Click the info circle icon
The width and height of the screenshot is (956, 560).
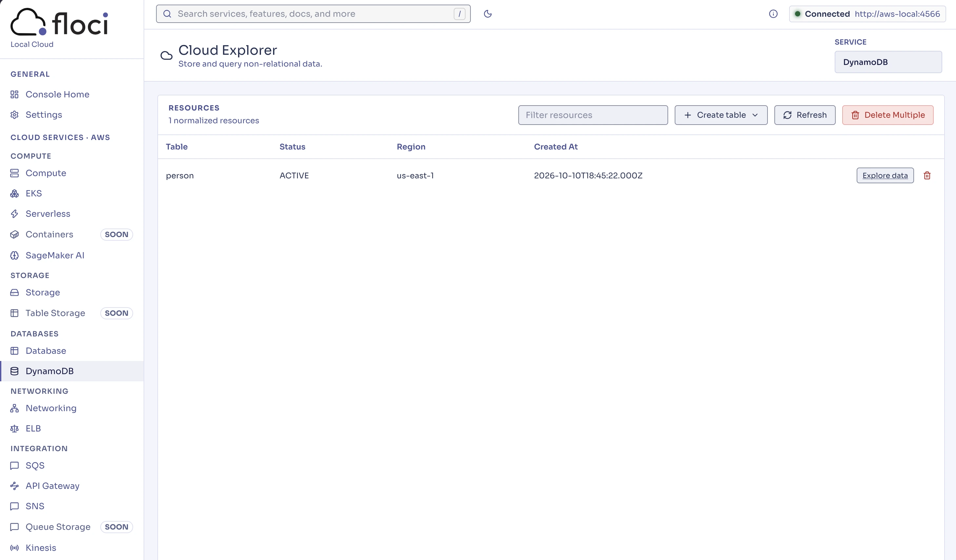(x=773, y=14)
